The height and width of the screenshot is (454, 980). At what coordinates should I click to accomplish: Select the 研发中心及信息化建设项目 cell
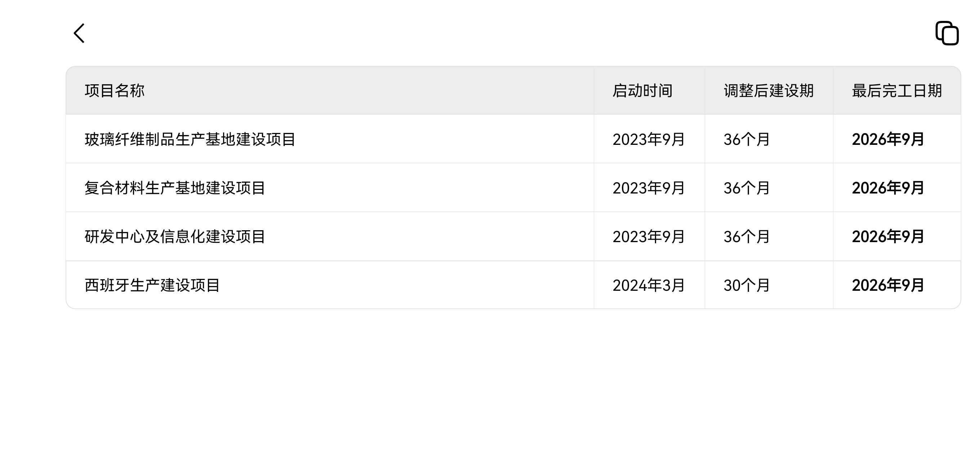175,237
